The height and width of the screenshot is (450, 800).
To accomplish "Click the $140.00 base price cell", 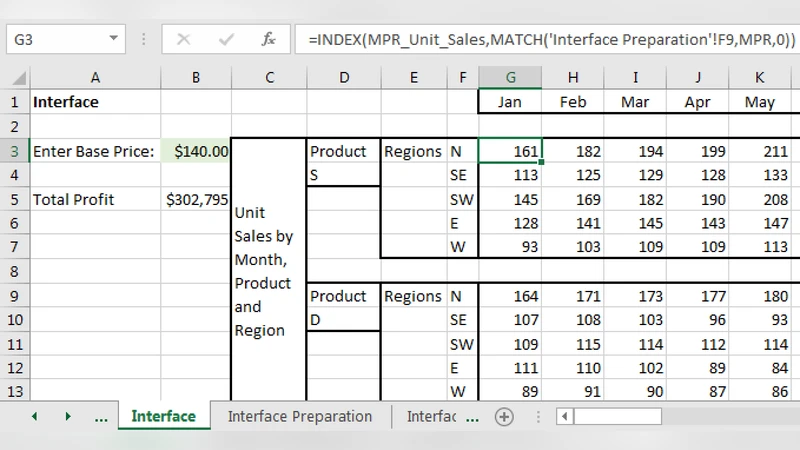I will pyautogui.click(x=196, y=151).
